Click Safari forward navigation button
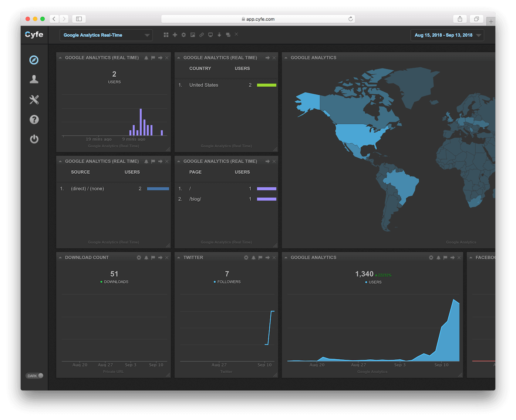Screen dimensions: 516x420 (64, 19)
